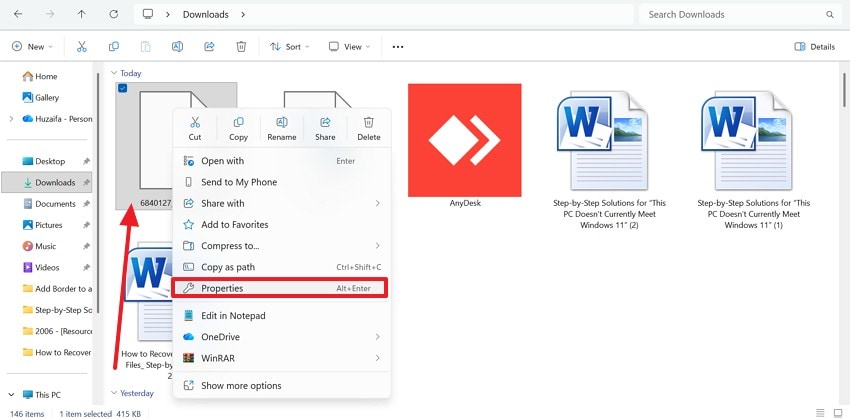Choose Rename in the context menu

281,128
